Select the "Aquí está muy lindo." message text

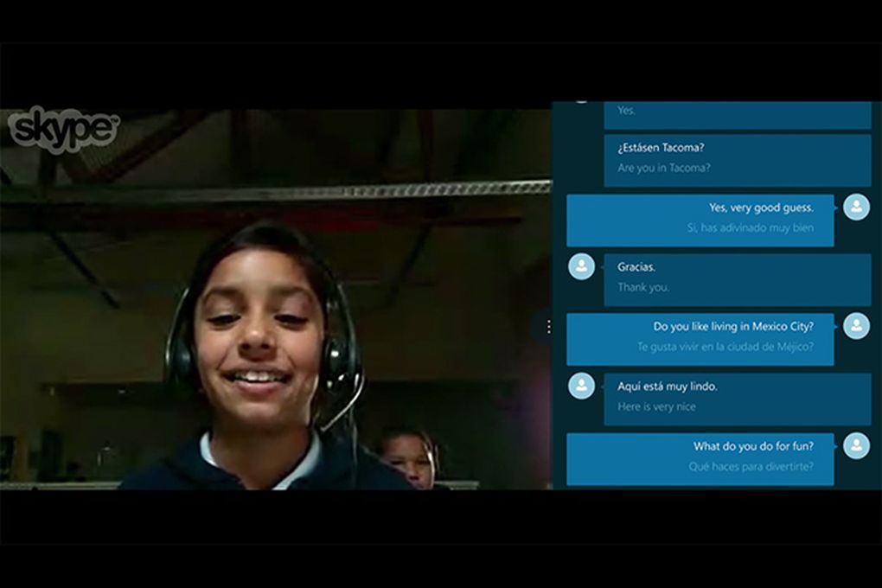click(x=667, y=387)
